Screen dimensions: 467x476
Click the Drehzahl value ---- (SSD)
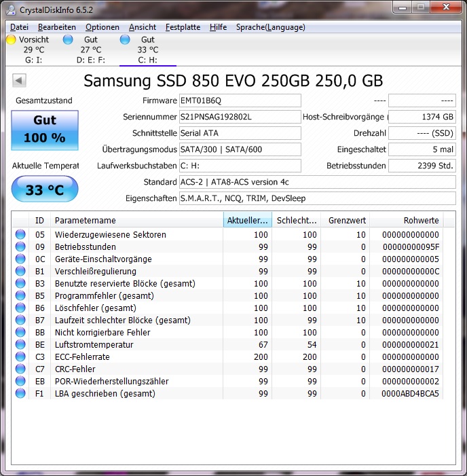click(x=422, y=133)
